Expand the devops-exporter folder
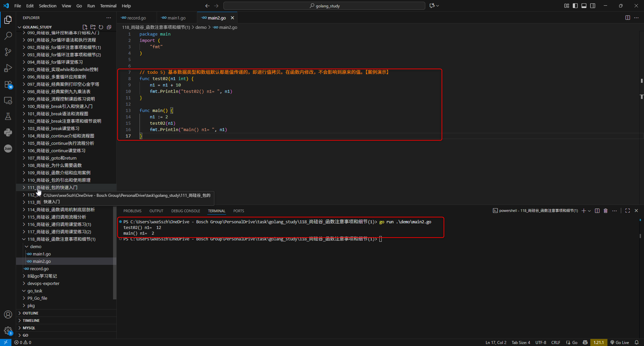Image resolution: width=644 pixels, height=346 pixels. [66, 284]
